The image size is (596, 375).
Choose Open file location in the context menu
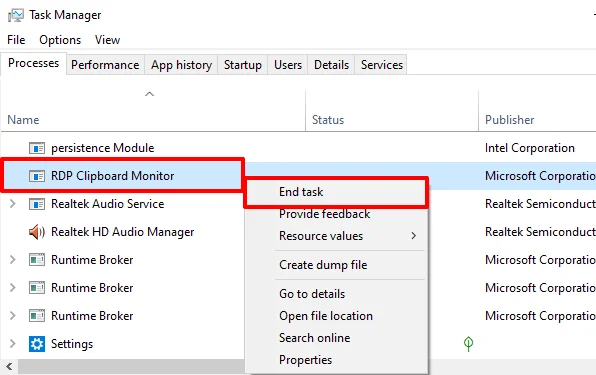pos(336,316)
